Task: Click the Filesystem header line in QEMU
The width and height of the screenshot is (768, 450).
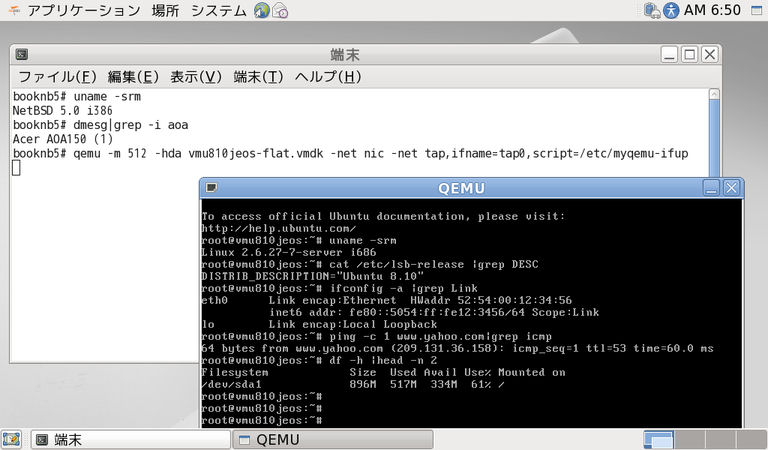Action: [384, 372]
